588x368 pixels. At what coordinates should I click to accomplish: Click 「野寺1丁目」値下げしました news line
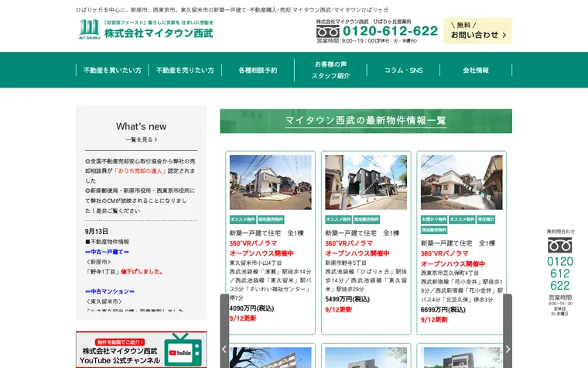(x=125, y=271)
